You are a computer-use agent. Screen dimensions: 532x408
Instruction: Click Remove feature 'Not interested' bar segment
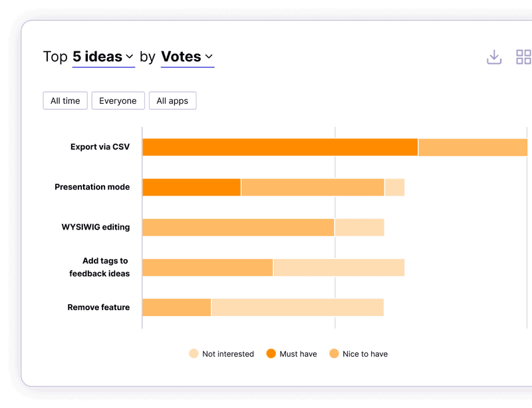point(297,307)
